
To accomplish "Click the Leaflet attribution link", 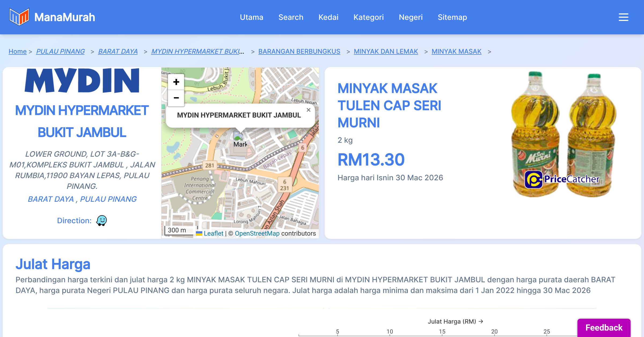I will (213, 233).
